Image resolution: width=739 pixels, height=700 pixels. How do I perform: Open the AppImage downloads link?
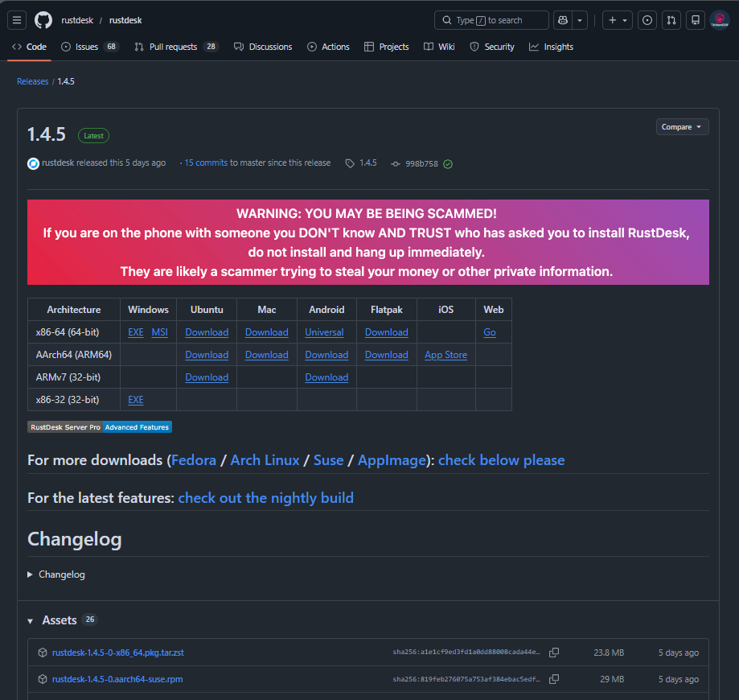[x=392, y=460]
